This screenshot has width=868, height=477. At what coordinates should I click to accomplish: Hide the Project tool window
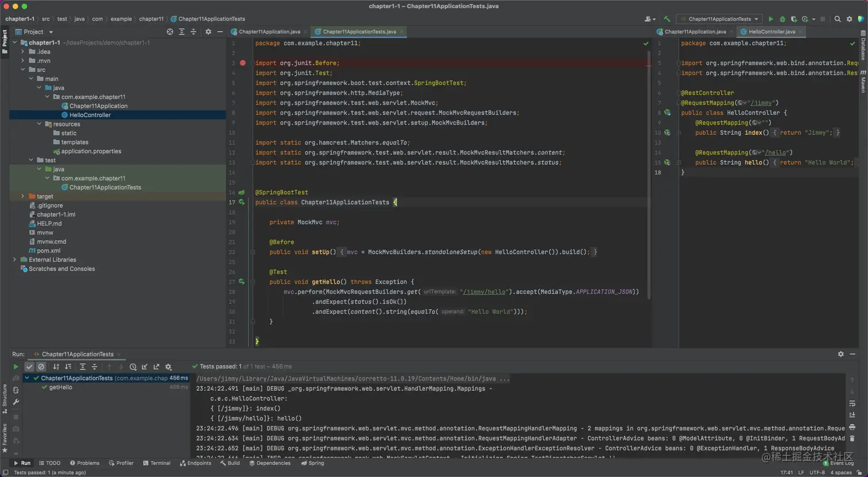(220, 32)
